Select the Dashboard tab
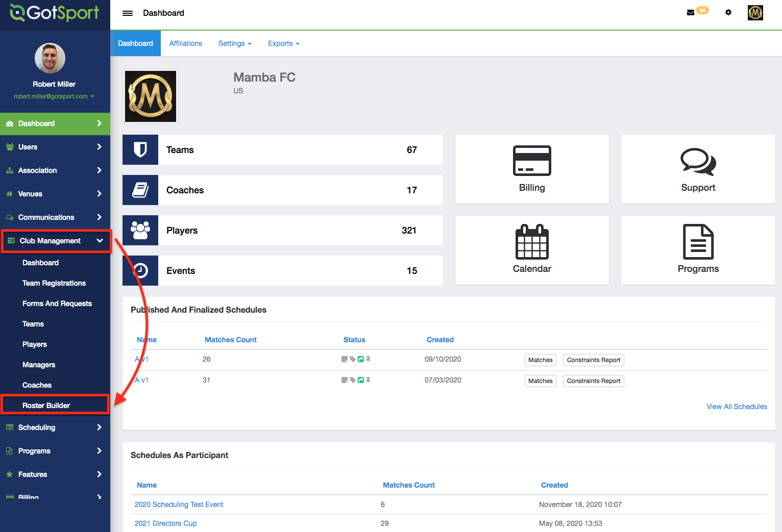Screen dimensions: 782x532 tap(136, 43)
